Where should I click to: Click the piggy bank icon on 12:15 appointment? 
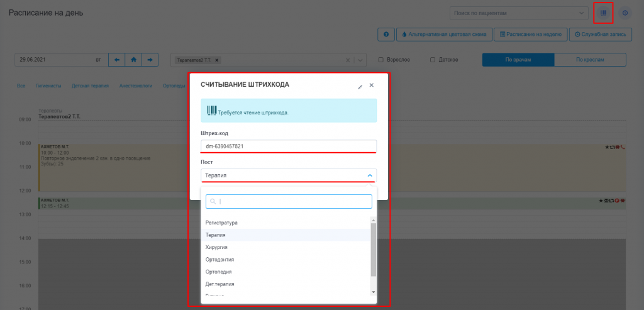tap(623, 201)
